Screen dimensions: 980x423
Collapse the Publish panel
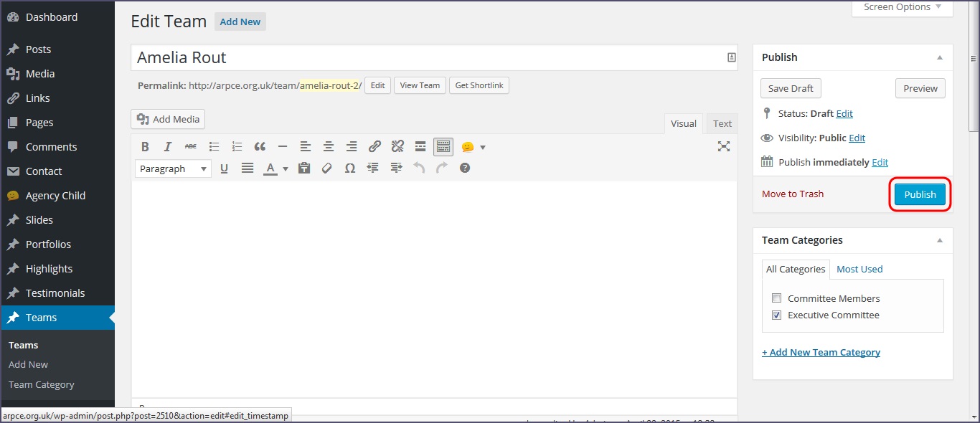tap(940, 57)
